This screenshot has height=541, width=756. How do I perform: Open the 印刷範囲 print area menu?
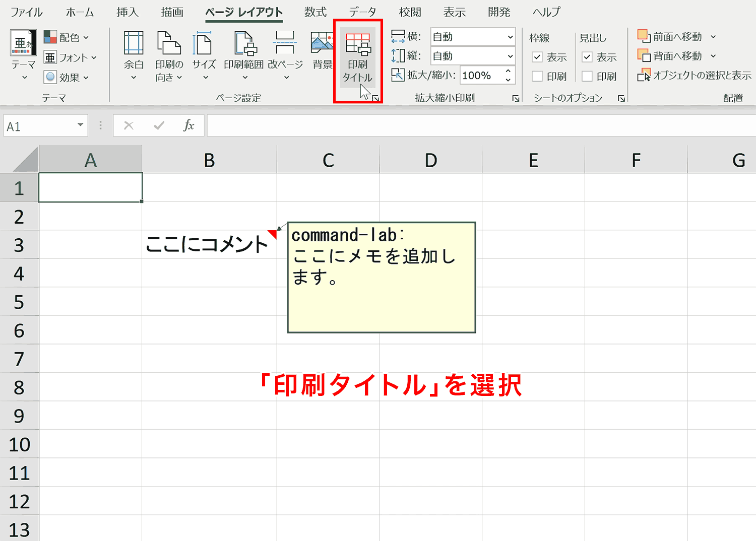(x=244, y=56)
